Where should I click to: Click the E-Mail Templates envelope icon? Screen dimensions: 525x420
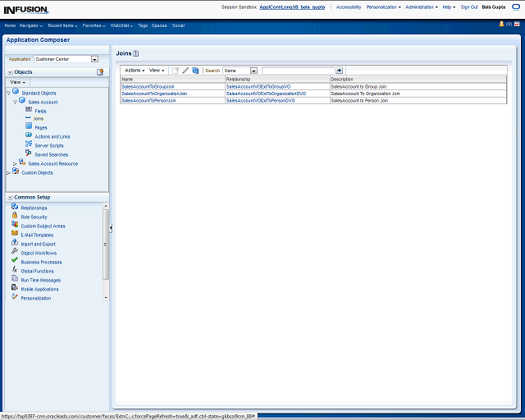coord(15,235)
